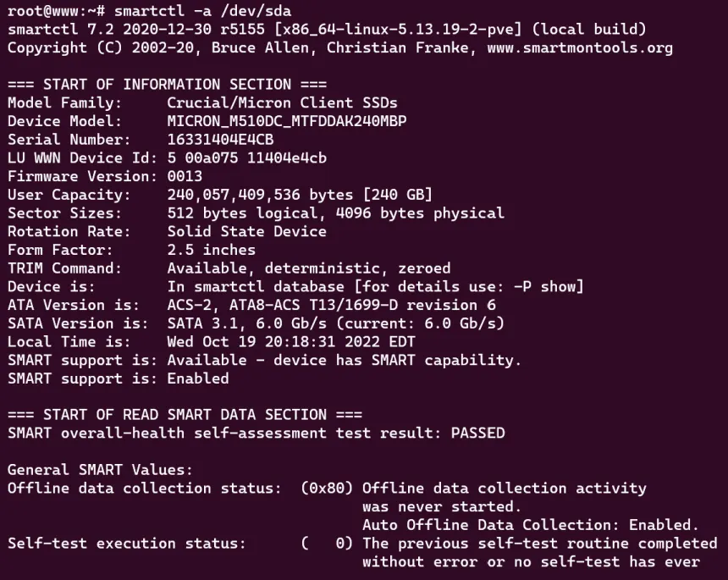Click Solid State Device rotation rate text
This screenshot has width=728, height=580.
click(247, 231)
